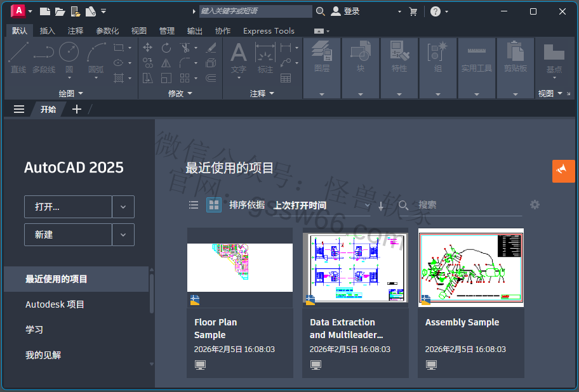Screen dimensions: 579x392
Task: Expand the dropdown arrow next to Open button
Action: 123,207
